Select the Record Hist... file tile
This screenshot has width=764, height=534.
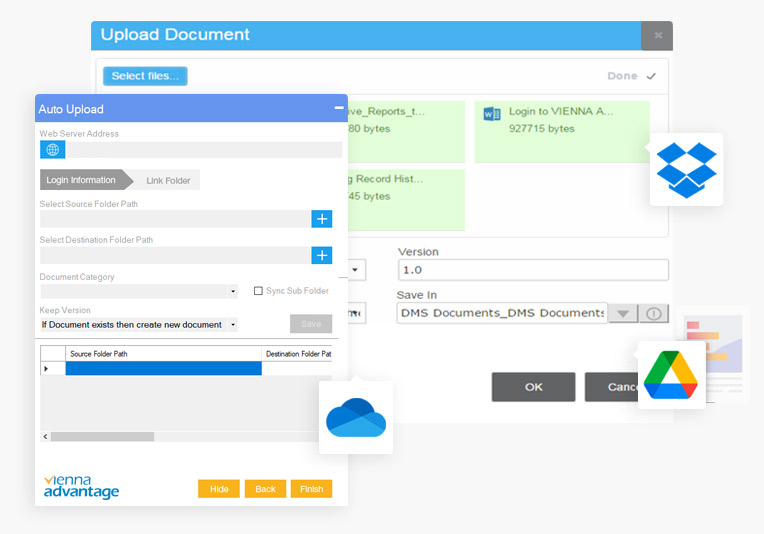406,200
